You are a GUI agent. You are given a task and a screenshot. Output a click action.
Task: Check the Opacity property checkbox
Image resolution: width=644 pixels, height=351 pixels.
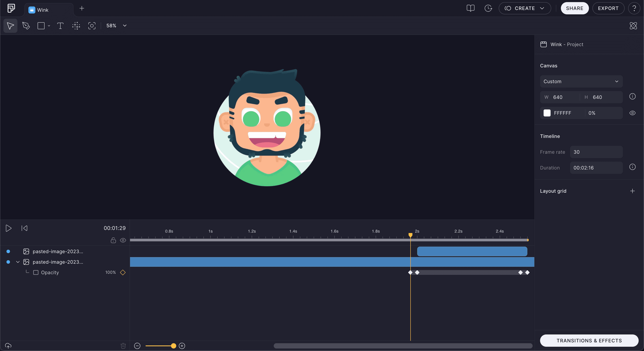coord(35,272)
